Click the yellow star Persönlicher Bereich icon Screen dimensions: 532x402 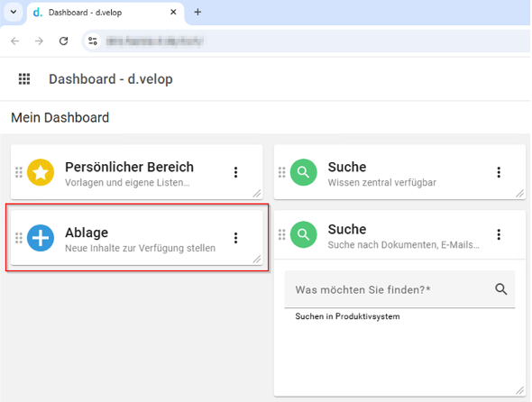click(41, 172)
